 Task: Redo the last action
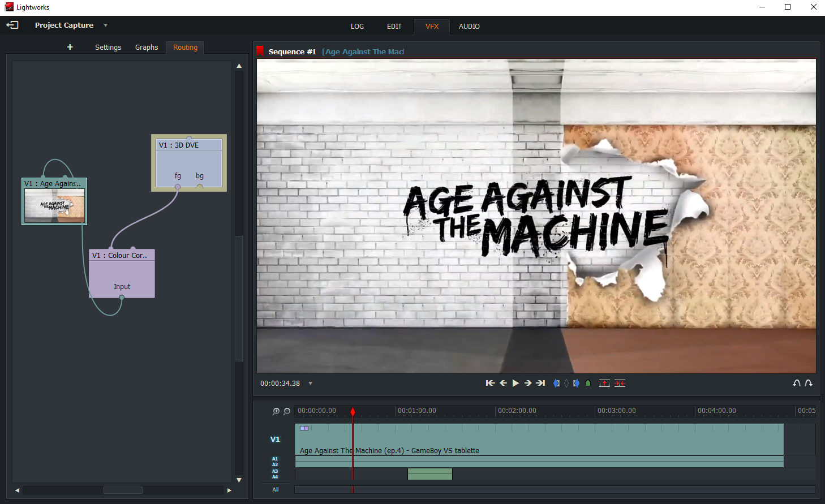pyautogui.click(x=809, y=384)
